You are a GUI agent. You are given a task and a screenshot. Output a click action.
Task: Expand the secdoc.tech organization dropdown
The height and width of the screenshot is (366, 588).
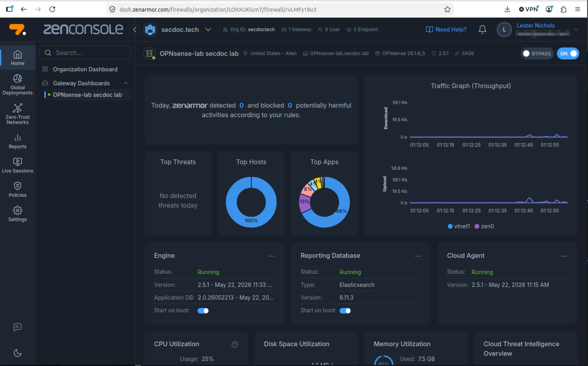pos(208,29)
